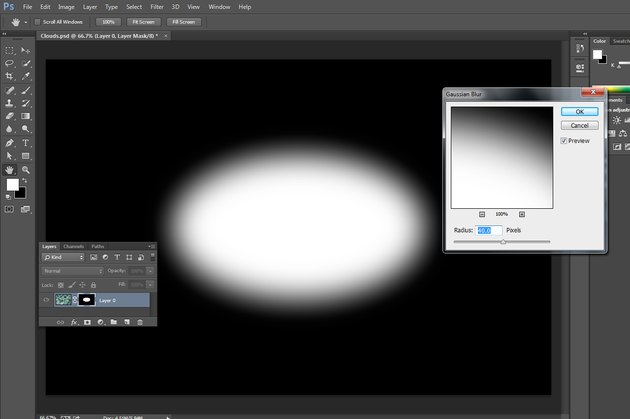630x419 pixels.
Task: Open the Kind filter dropdown
Action: (63, 257)
